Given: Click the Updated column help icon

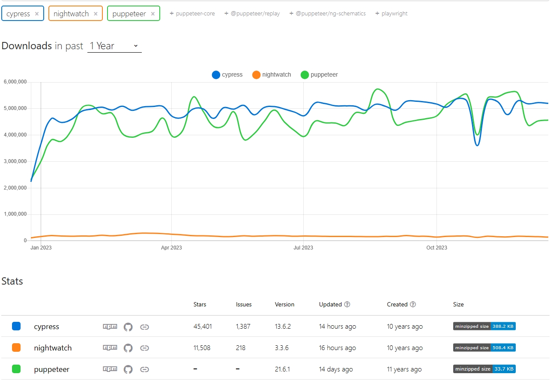Looking at the screenshot, I should pos(347,305).
